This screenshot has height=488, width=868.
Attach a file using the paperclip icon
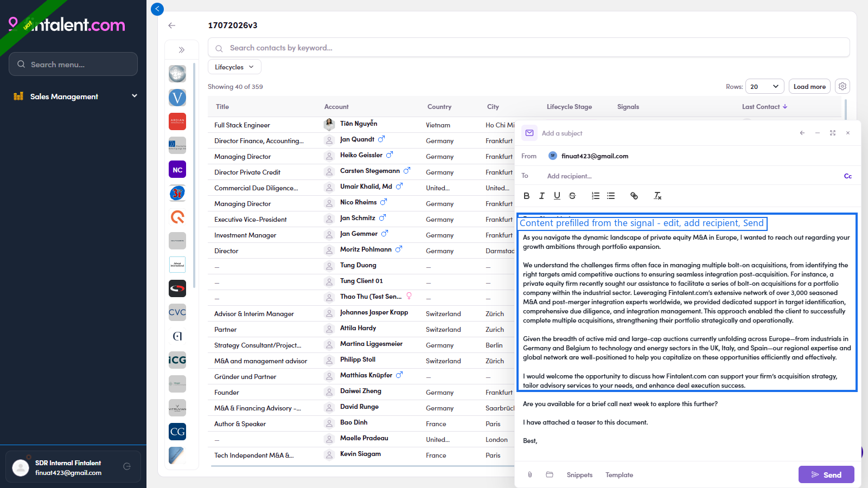[x=530, y=474]
